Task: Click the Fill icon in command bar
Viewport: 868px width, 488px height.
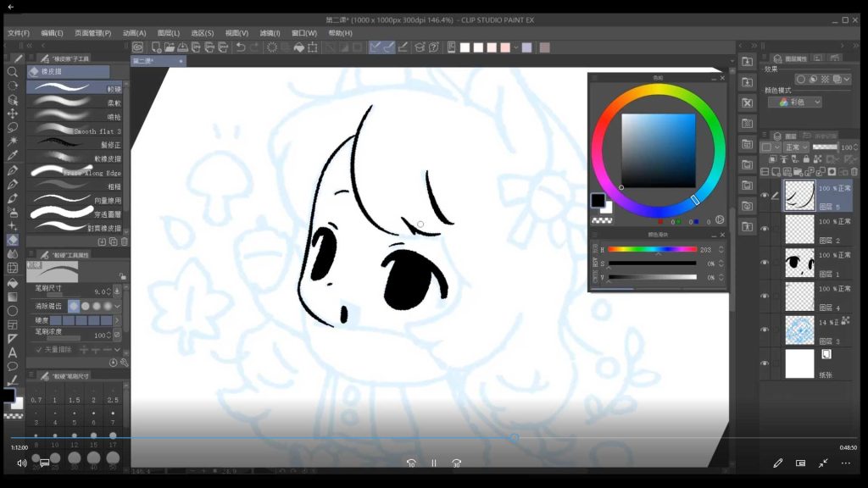Action: tap(299, 47)
